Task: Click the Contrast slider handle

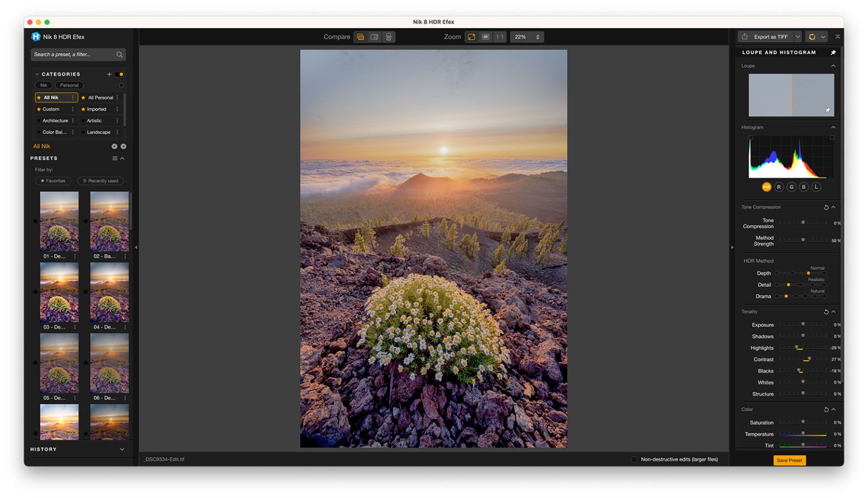Action: click(x=809, y=359)
